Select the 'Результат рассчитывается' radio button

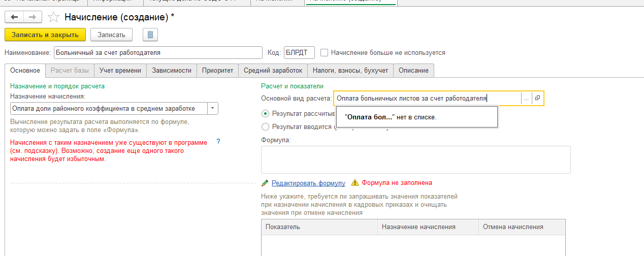pyautogui.click(x=265, y=114)
